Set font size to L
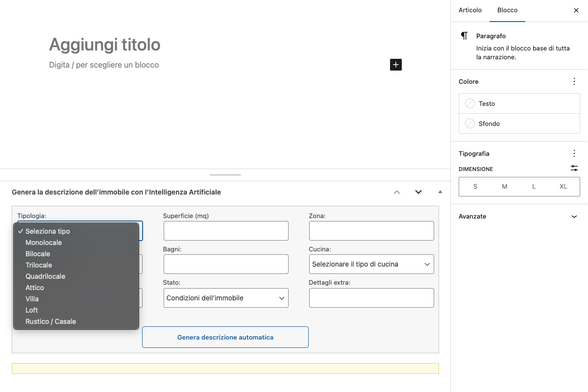The image size is (588, 392). pos(534,187)
